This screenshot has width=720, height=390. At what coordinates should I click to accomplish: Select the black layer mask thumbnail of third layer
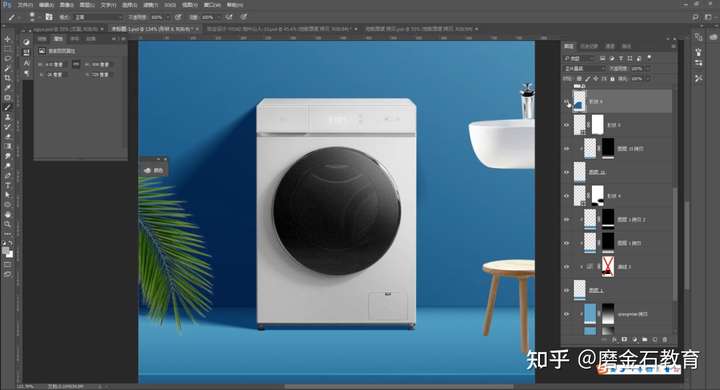click(x=608, y=148)
